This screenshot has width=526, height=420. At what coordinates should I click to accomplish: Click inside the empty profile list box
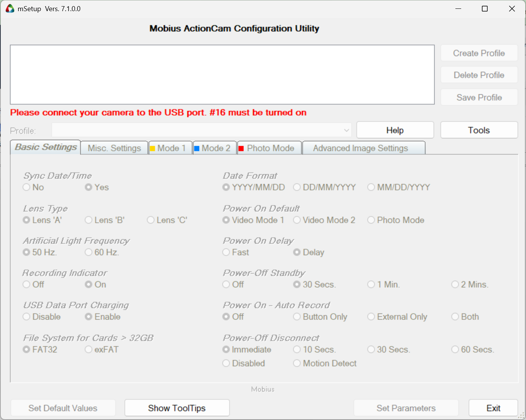[222, 74]
